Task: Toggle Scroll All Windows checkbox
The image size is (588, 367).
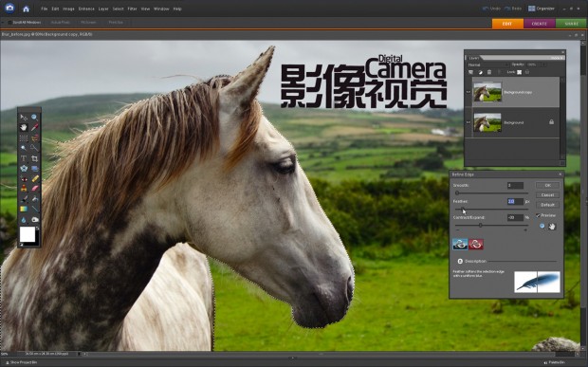Action: [9, 23]
